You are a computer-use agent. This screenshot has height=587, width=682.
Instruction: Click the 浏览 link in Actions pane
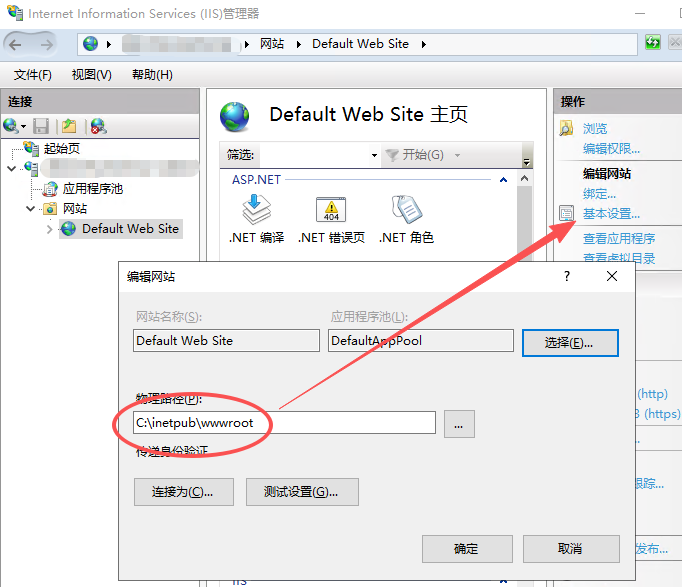tap(595, 128)
